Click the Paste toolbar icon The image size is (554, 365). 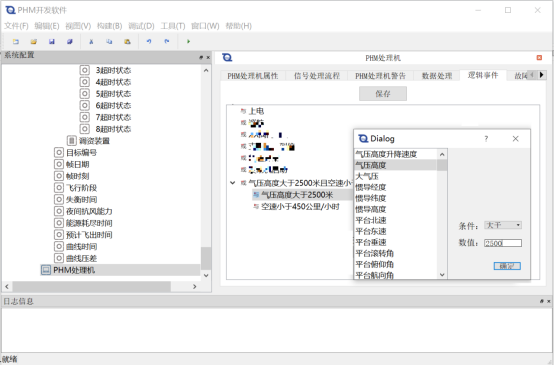127,42
